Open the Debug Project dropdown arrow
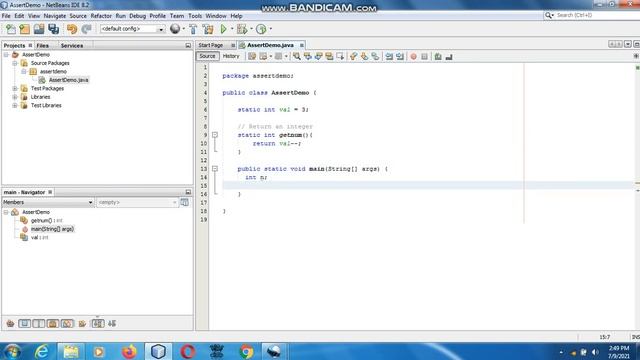Image resolution: width=640 pixels, height=360 pixels. (x=251, y=29)
